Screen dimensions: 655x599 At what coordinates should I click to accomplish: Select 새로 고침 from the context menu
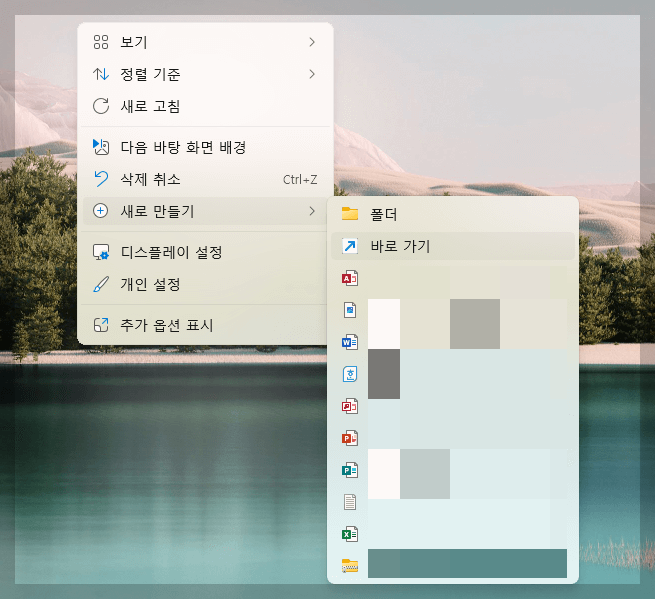pos(205,106)
